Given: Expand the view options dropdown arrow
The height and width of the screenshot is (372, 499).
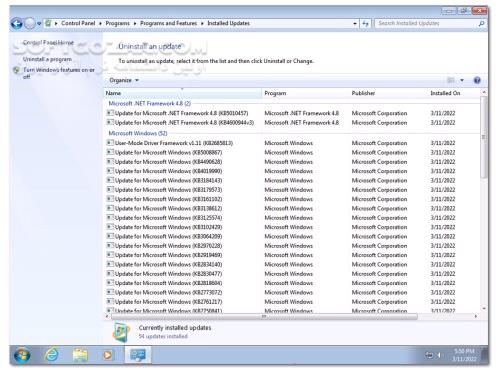Looking at the screenshot, I should [x=462, y=80].
